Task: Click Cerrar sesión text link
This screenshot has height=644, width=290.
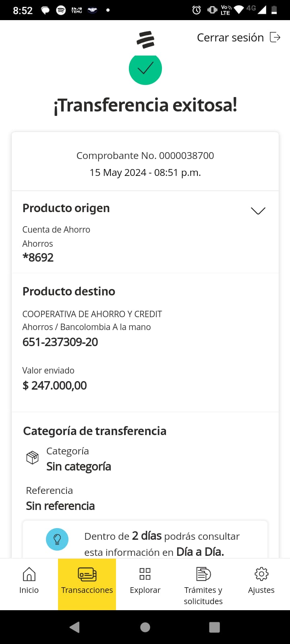Action: tap(230, 38)
